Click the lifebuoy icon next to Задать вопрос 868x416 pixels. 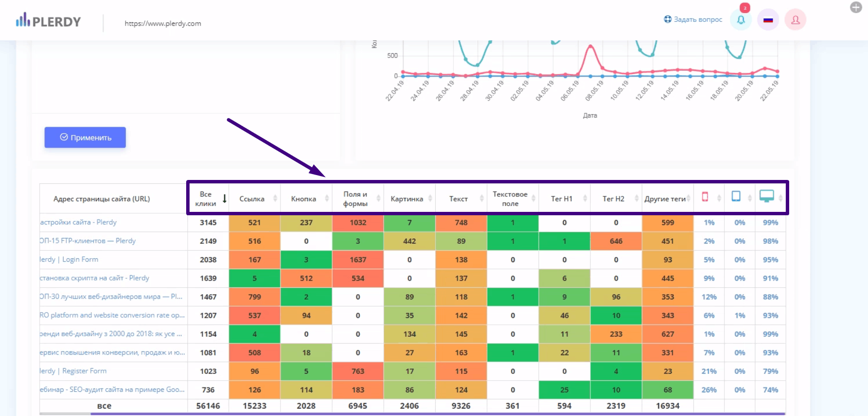[668, 19]
